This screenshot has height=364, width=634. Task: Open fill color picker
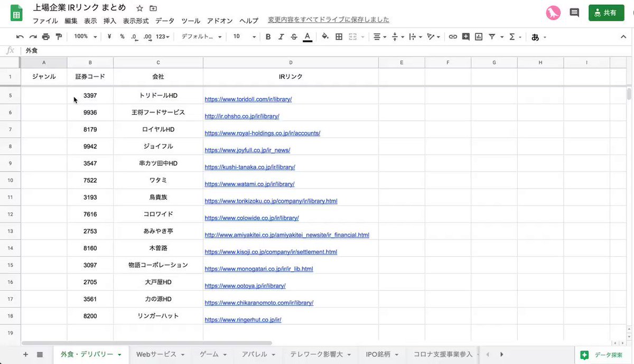point(325,37)
